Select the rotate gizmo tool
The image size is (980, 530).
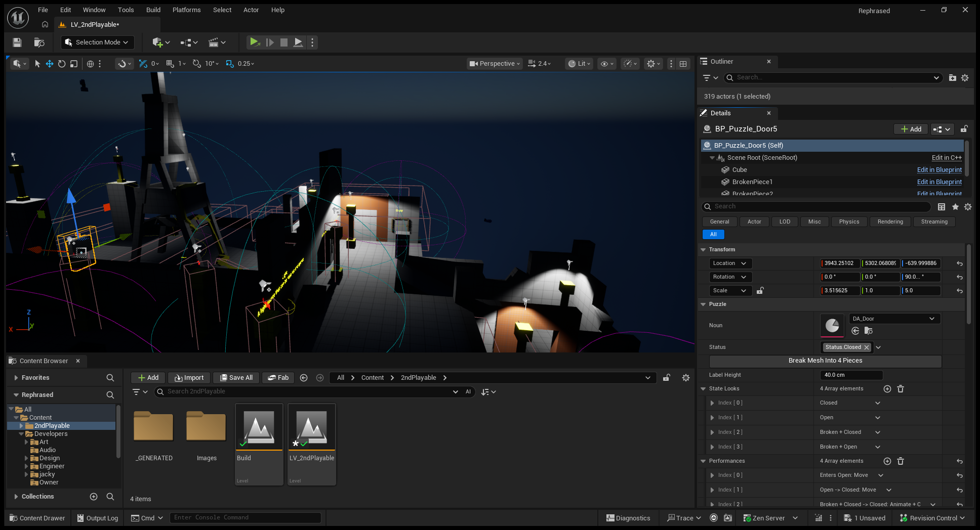click(x=62, y=64)
